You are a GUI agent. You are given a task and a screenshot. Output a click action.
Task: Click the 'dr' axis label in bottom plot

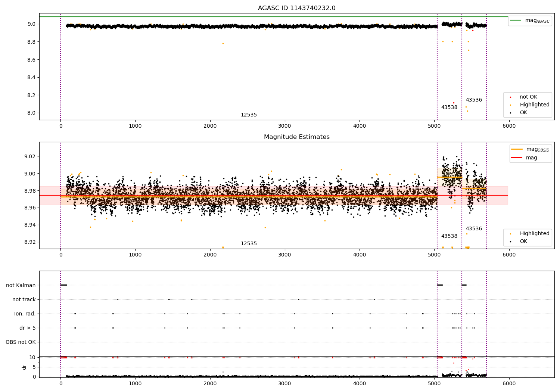(24, 367)
